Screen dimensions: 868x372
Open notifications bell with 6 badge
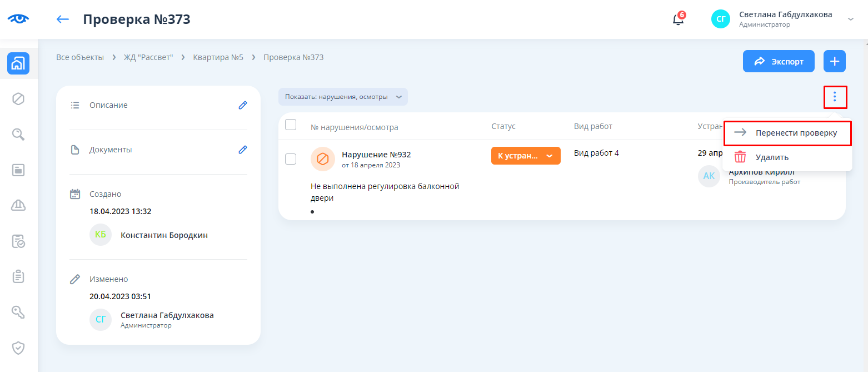pos(678,19)
